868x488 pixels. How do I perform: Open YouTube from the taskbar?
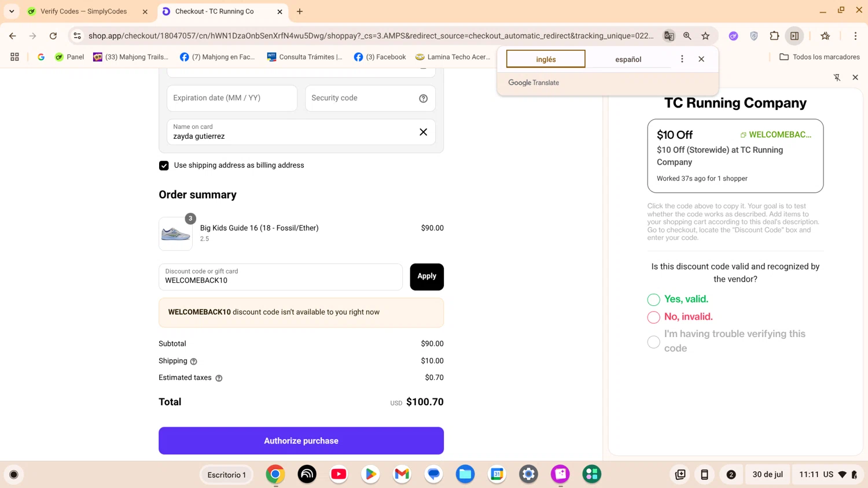click(x=339, y=475)
